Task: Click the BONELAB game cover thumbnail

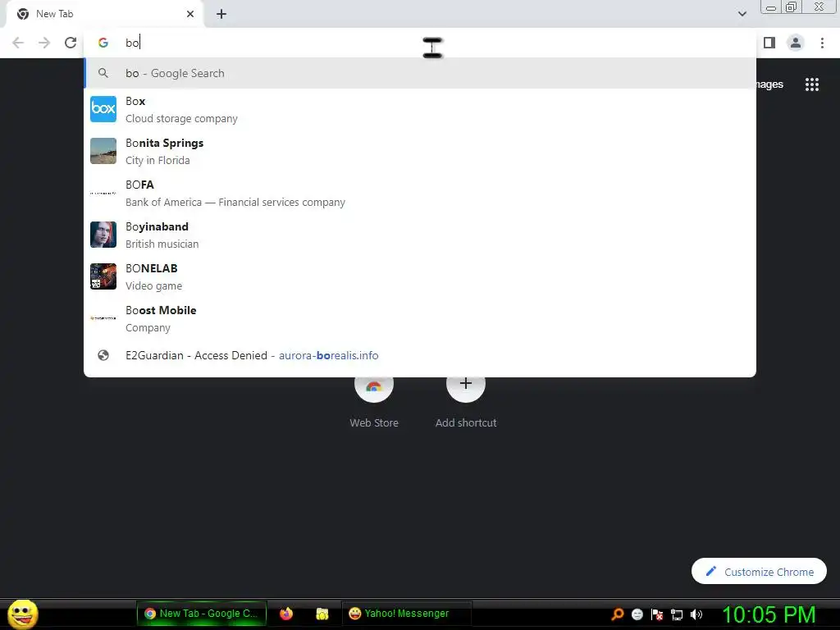Action: [x=103, y=276]
